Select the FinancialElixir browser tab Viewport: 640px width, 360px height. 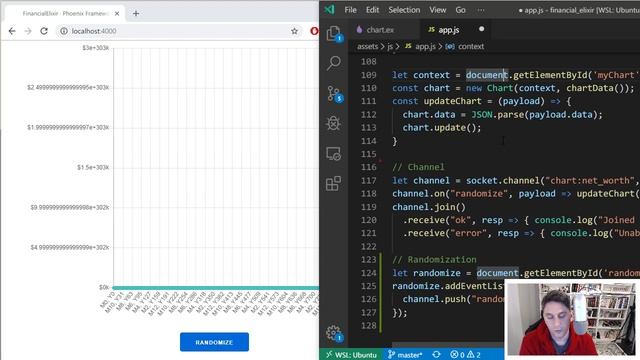[x=65, y=13]
